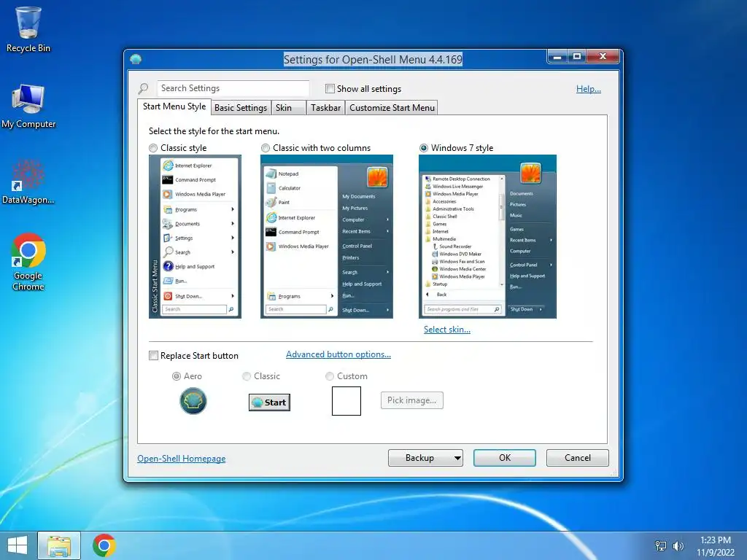Check Replace Start button
The height and width of the screenshot is (560, 747).
153,356
